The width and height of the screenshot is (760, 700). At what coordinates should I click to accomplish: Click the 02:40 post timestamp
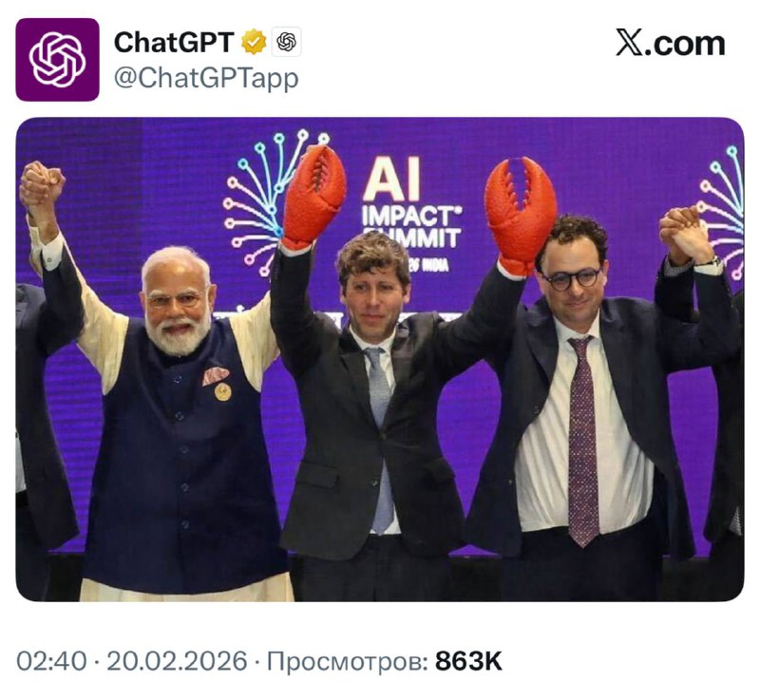52,661
